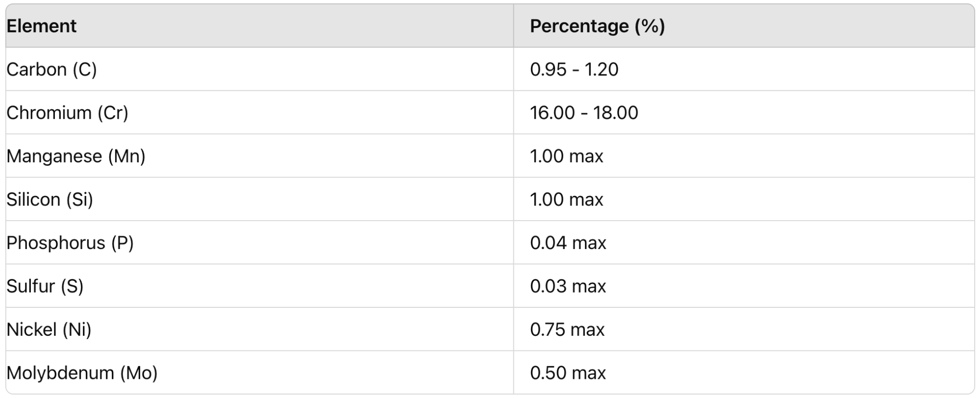Screen dimensions: 980x398
Task: Select the Phosphorus (P) cell
Action: point(260,243)
